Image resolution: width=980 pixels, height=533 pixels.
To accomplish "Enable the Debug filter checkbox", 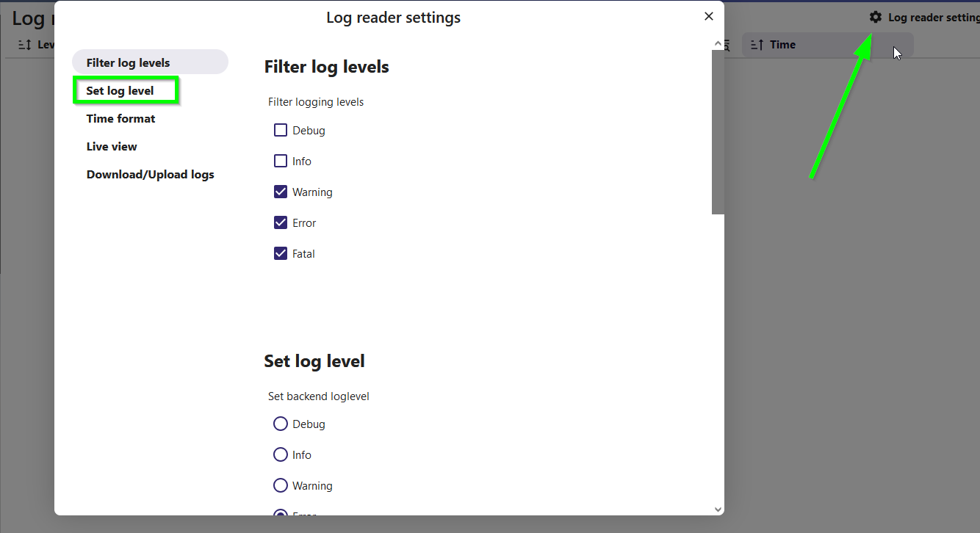I will tap(281, 131).
